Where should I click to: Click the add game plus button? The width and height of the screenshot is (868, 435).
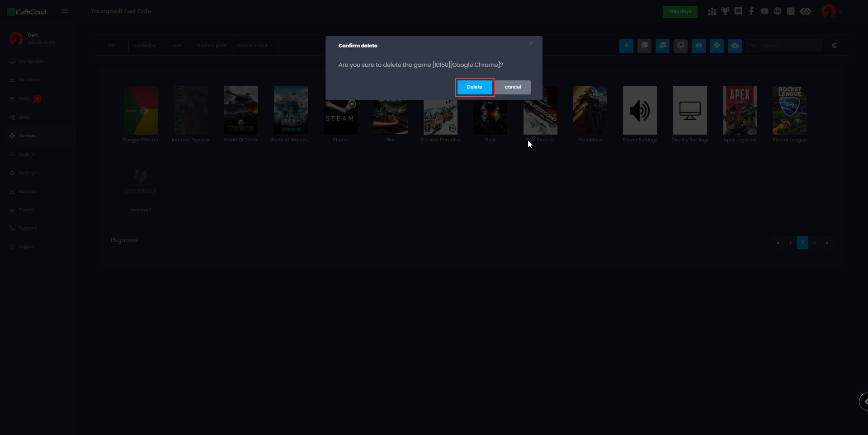pyautogui.click(x=626, y=46)
